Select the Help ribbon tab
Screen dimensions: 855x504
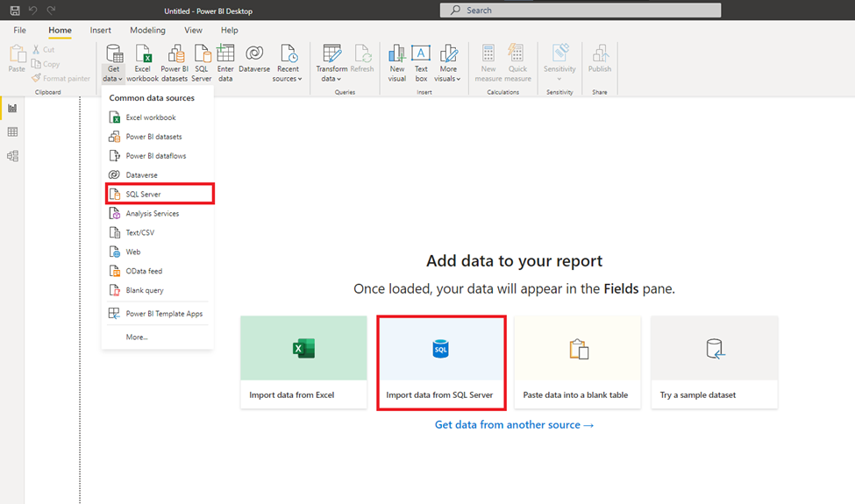230,30
